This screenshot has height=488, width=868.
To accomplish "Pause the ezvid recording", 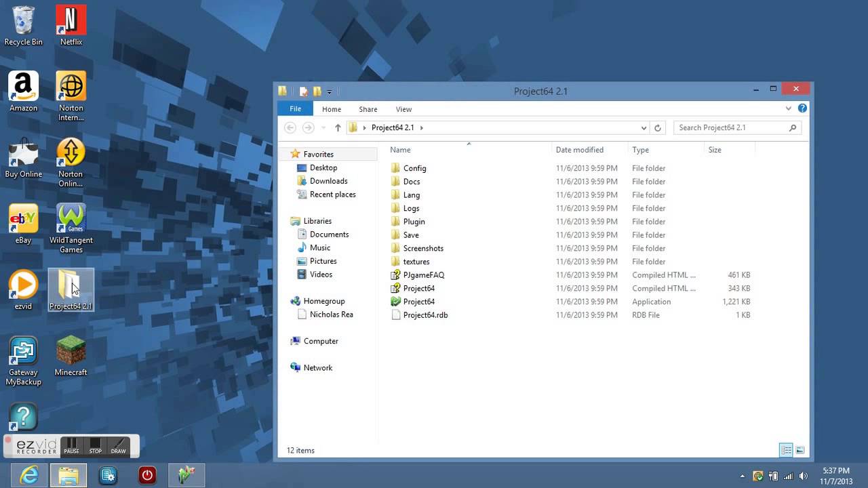I will 71,446.
